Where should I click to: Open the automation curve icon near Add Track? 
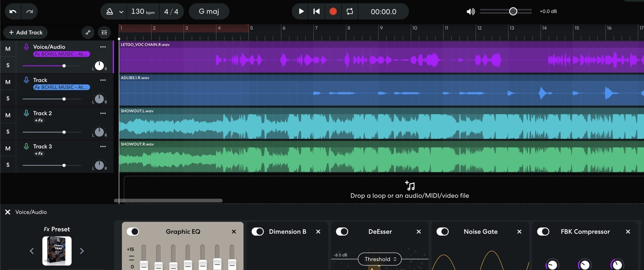coord(88,32)
